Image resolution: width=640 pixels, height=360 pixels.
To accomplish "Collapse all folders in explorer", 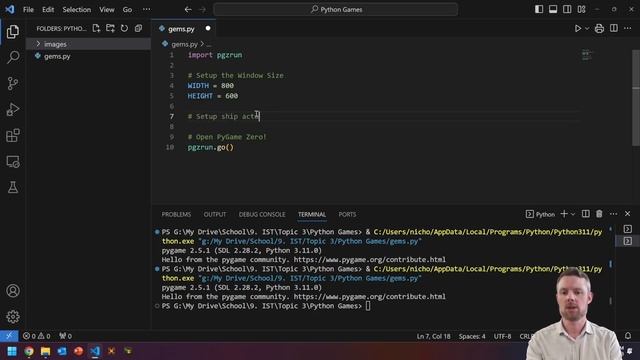I will (138, 28).
